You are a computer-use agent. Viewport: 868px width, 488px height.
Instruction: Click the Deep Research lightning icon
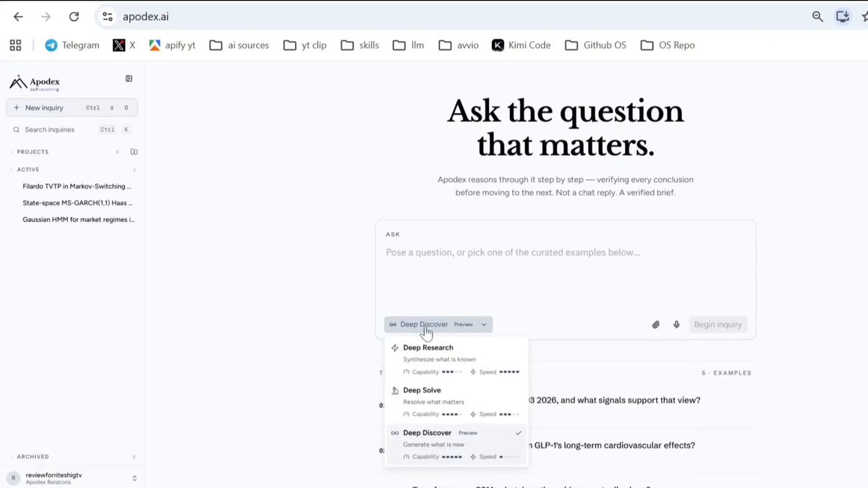click(x=395, y=348)
